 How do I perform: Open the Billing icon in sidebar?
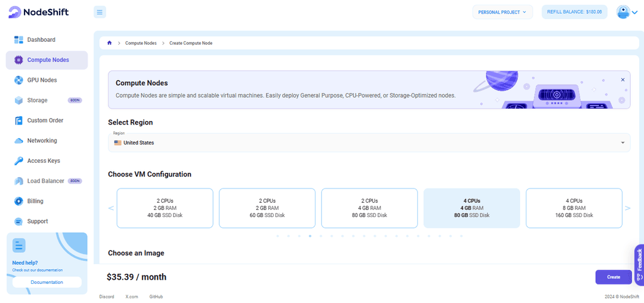[18, 201]
